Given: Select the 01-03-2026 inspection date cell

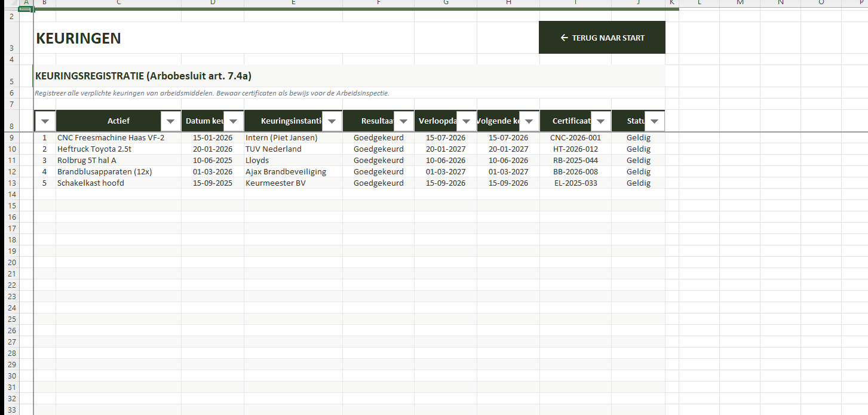Looking at the screenshot, I should pyautogui.click(x=212, y=171).
